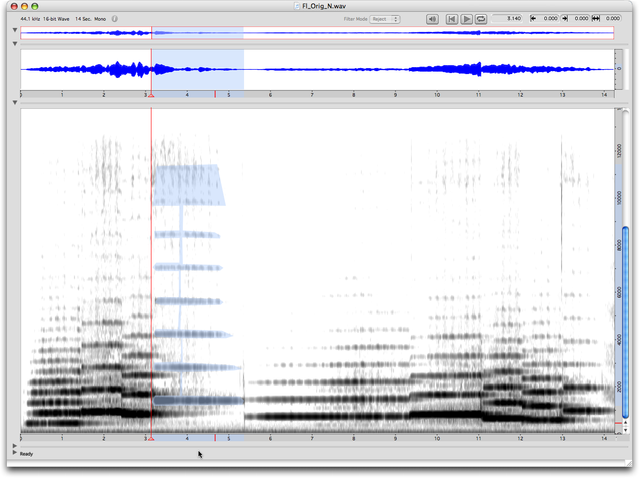639x478 pixels.
Task: Click the file info icon next to Mono
Action: (x=116, y=19)
